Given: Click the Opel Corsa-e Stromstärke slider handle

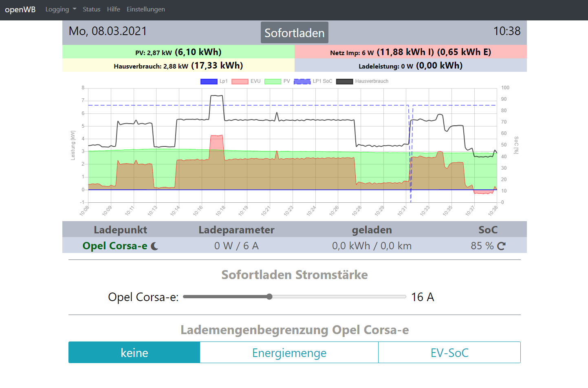Looking at the screenshot, I should point(269,297).
